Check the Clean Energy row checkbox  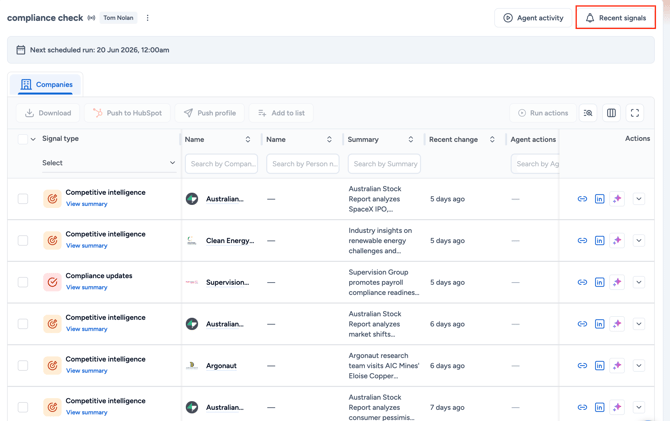23,241
